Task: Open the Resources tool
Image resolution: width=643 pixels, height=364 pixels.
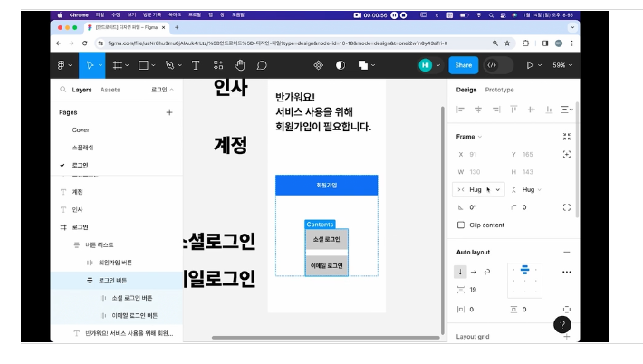Action: (218, 65)
